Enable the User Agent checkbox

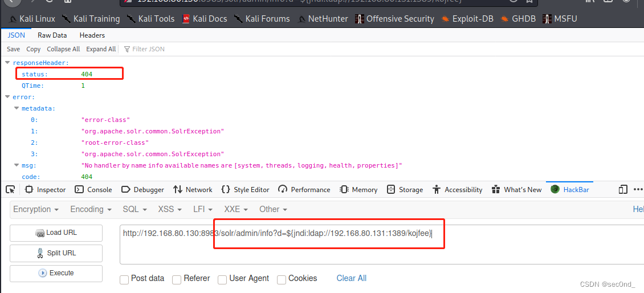click(x=222, y=280)
